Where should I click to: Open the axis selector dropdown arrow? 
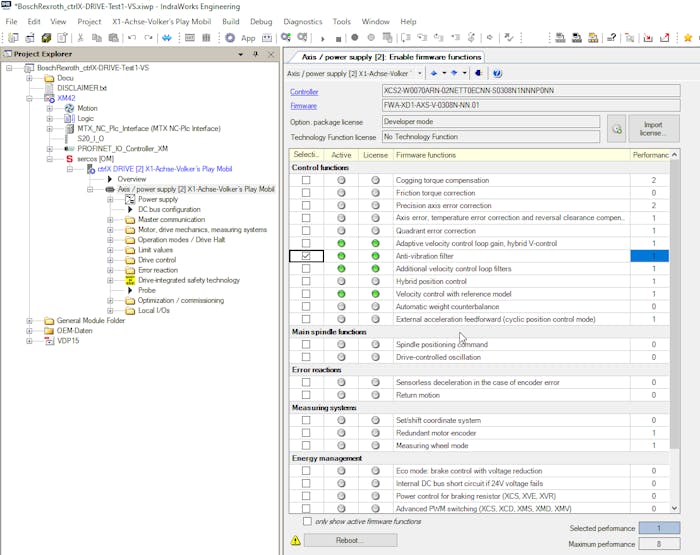[x=420, y=73]
